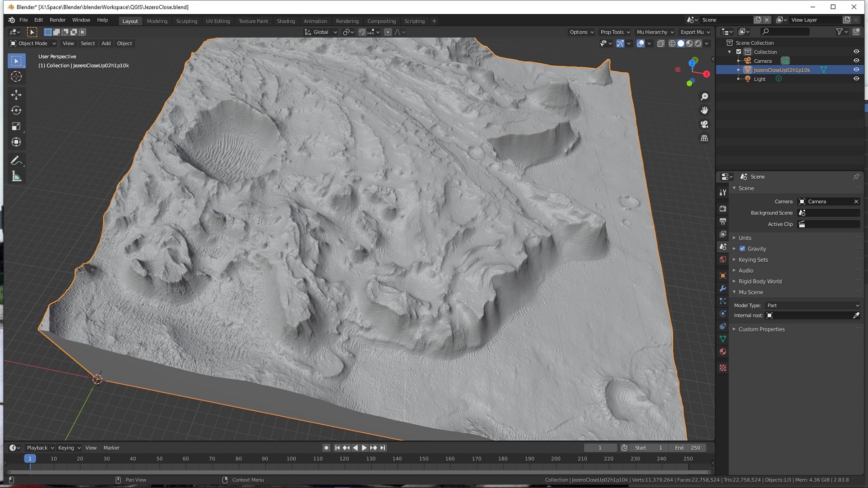The image size is (868, 488).
Task: Toggle viewport gizmos button
Action: pyautogui.click(x=620, y=44)
